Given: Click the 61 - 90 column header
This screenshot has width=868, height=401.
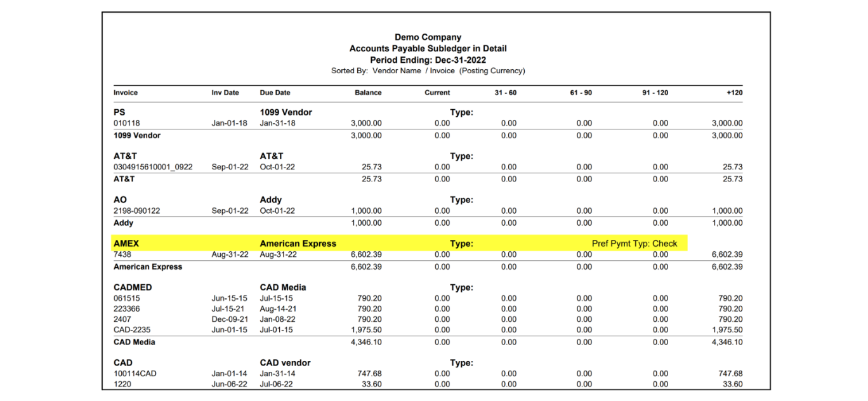Looking at the screenshot, I should tap(581, 93).
